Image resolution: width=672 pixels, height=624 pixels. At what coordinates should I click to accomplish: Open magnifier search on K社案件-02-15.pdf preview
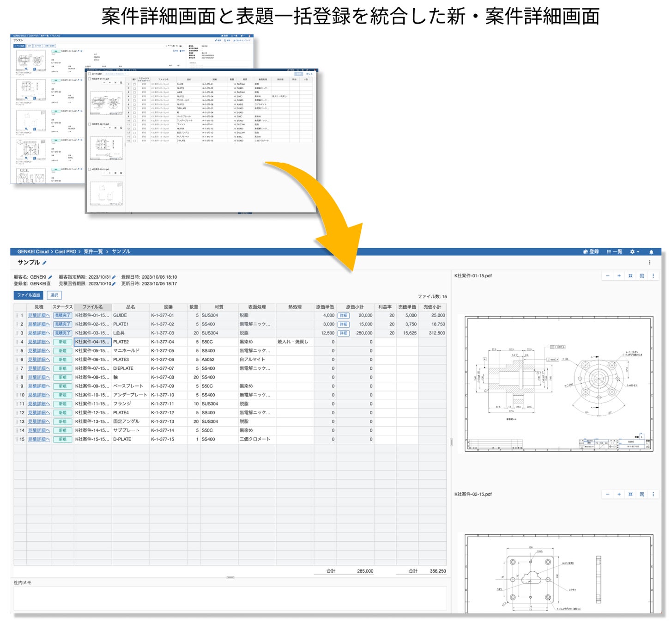click(x=642, y=495)
